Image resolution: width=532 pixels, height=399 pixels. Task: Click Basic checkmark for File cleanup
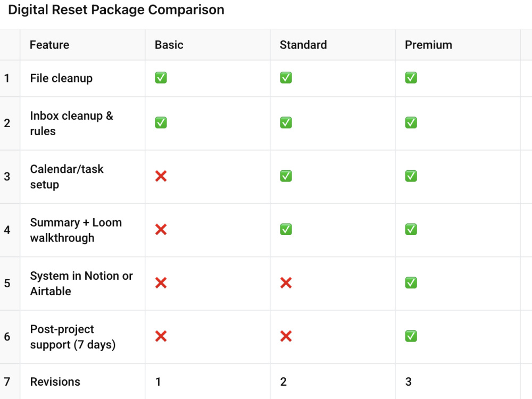click(x=161, y=78)
